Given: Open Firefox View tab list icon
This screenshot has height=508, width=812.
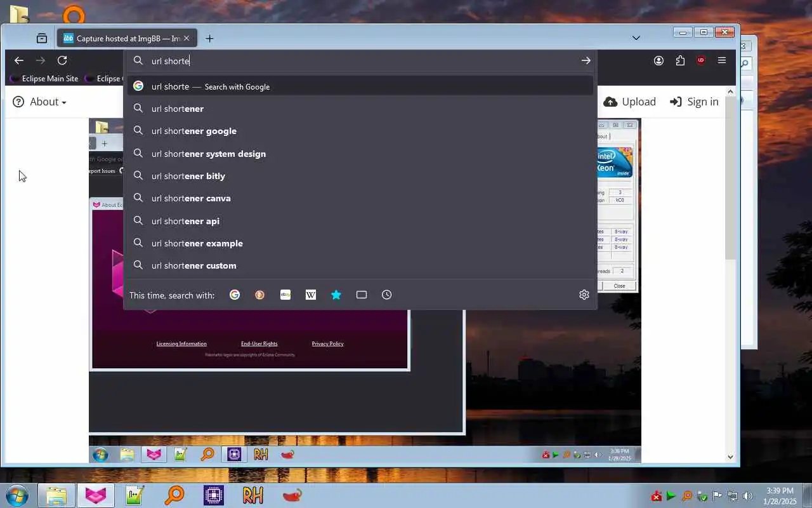Looking at the screenshot, I should pos(42,38).
